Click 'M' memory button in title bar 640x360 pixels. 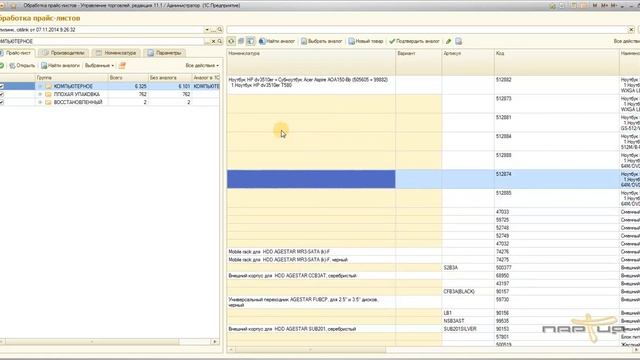coord(595,5)
